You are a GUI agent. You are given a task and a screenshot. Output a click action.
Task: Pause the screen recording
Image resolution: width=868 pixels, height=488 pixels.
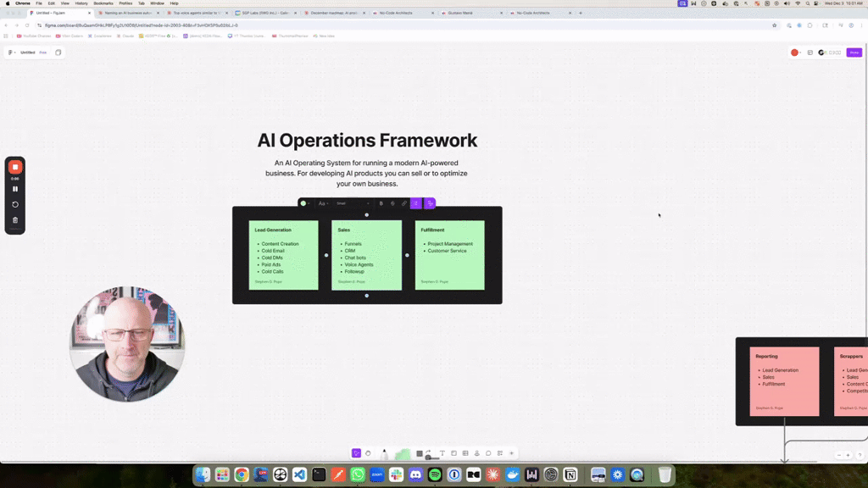tap(15, 189)
